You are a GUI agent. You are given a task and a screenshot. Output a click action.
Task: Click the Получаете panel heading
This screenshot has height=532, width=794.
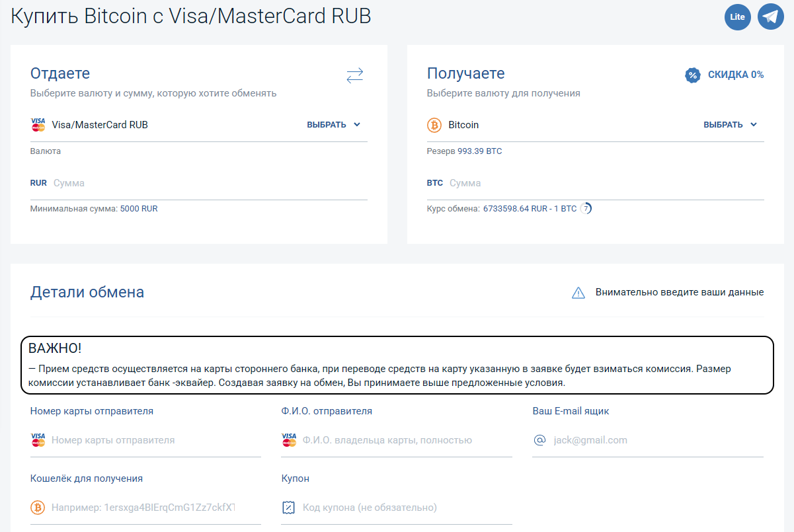[x=466, y=73]
